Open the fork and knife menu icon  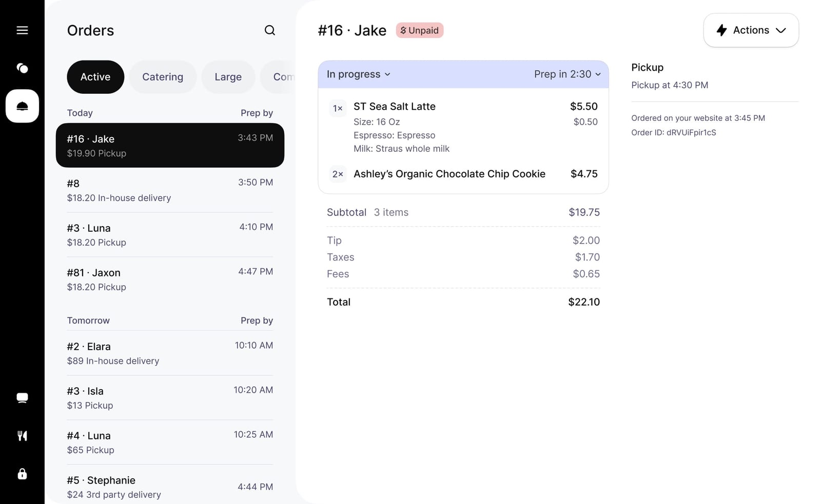(x=22, y=436)
